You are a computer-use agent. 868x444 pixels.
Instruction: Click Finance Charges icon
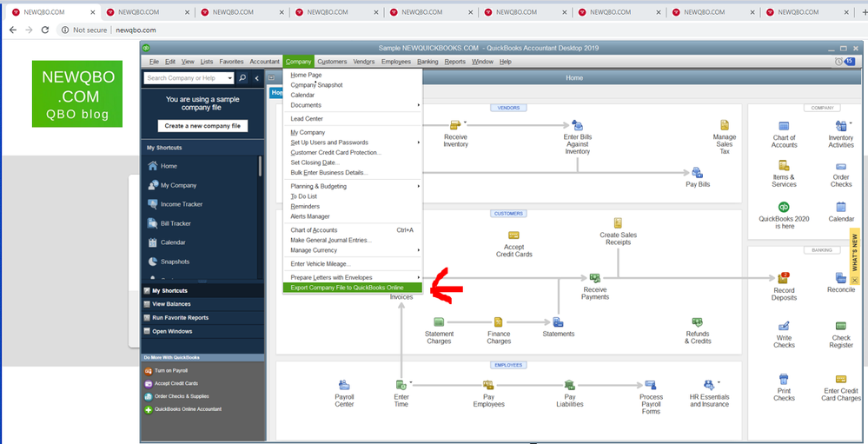click(498, 321)
